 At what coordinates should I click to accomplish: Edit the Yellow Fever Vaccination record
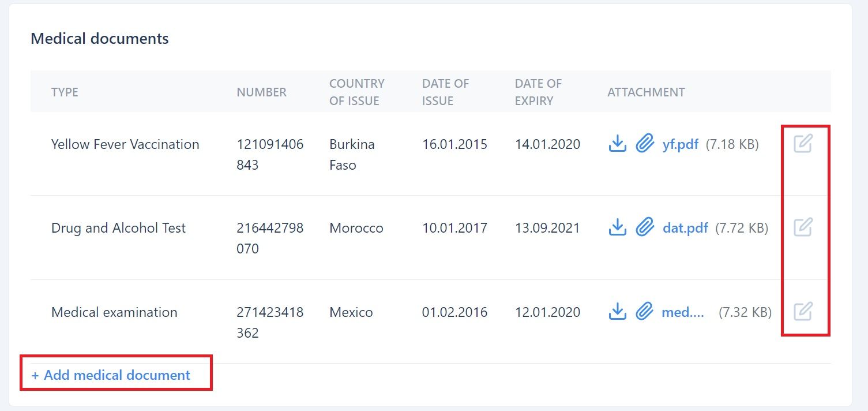(x=803, y=143)
